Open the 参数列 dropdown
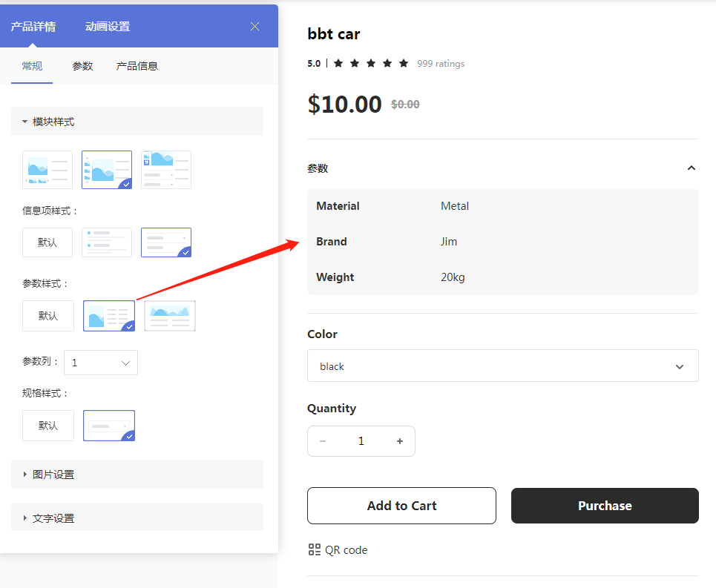Screen dimensions: 716x588 point(101,363)
